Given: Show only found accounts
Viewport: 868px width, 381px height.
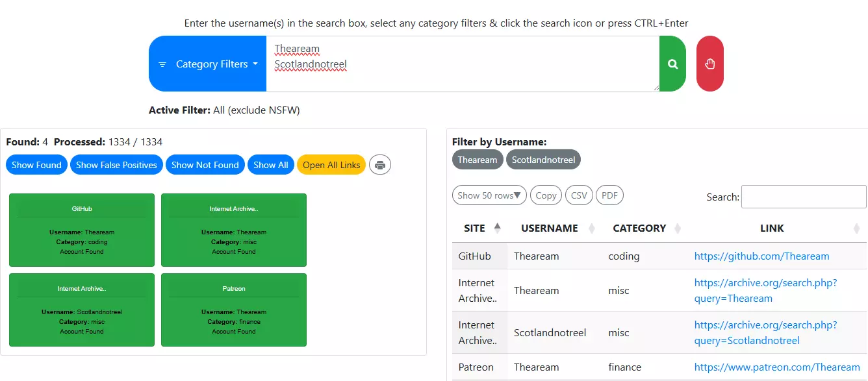Looking at the screenshot, I should coord(36,165).
